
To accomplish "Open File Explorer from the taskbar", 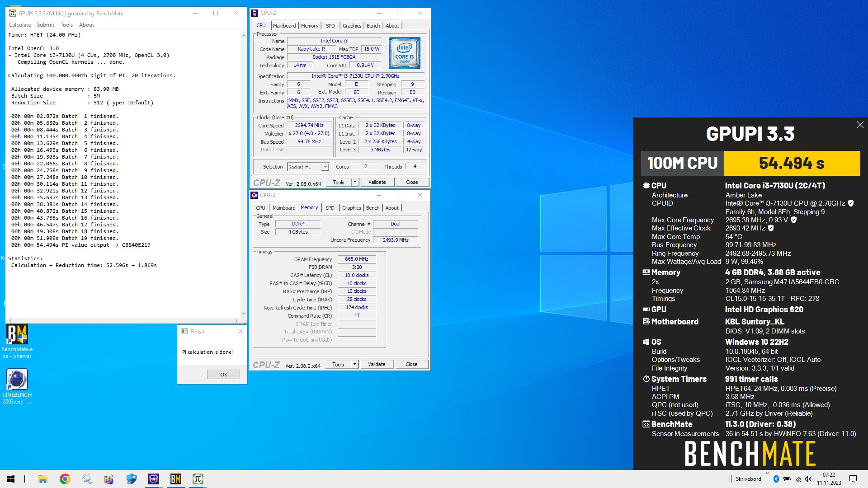I will (42, 479).
